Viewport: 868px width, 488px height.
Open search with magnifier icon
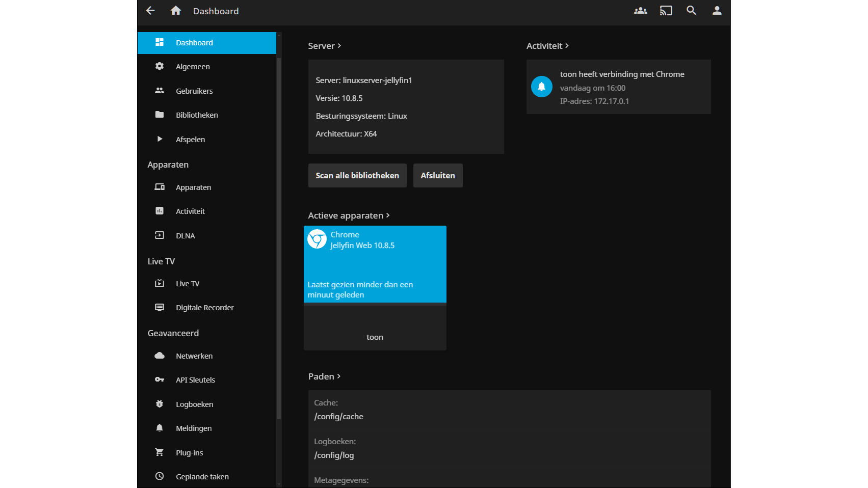tap(691, 11)
